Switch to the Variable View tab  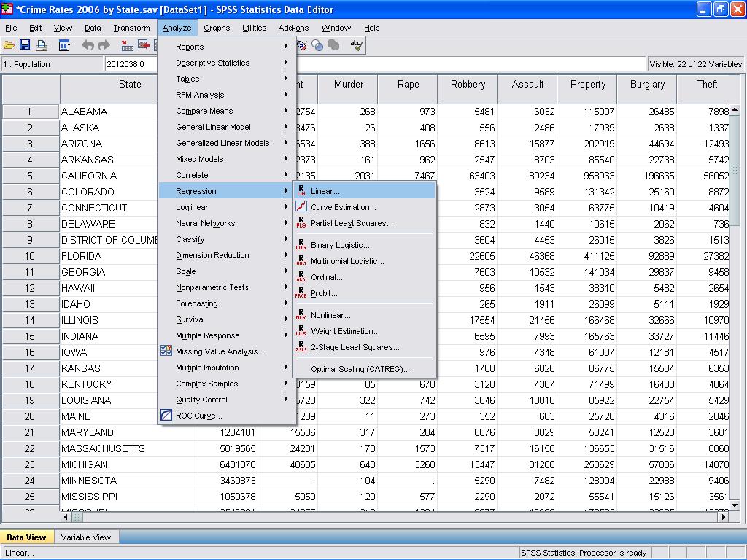point(86,537)
